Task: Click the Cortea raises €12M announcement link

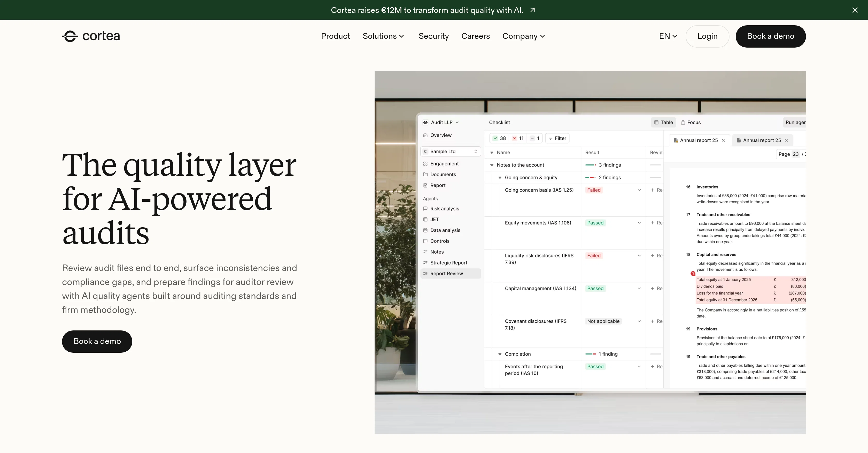Action: [427, 10]
